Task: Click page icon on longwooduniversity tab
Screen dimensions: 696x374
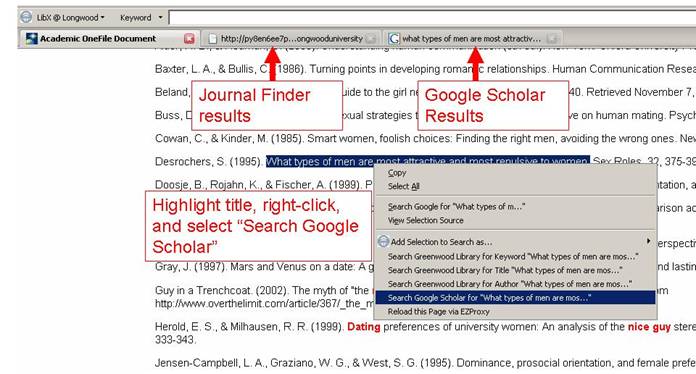Action: [213, 39]
